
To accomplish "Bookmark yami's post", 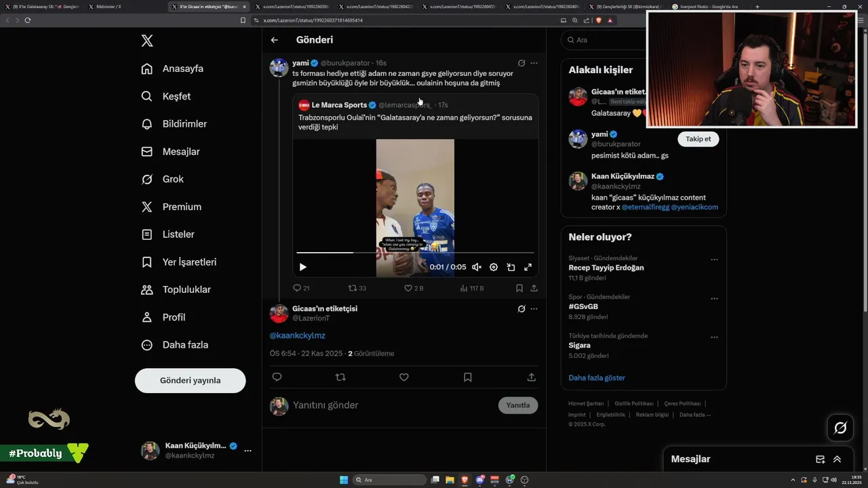I will coord(519,288).
